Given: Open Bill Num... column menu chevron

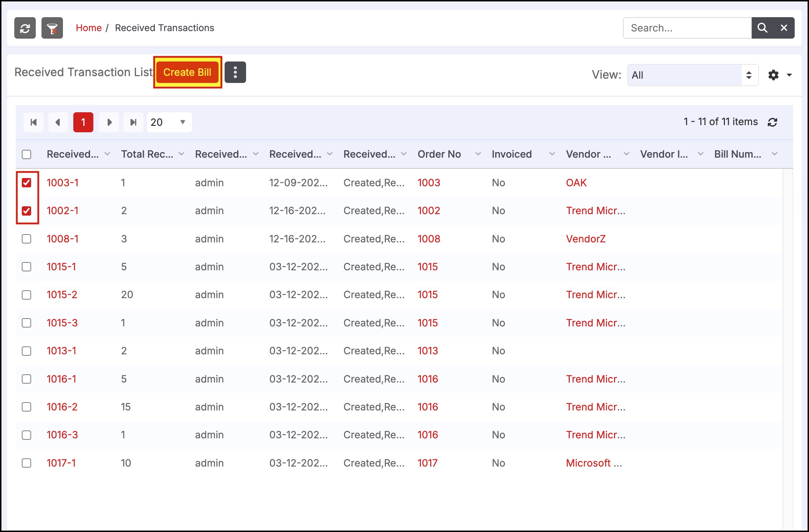Looking at the screenshot, I should pyautogui.click(x=775, y=154).
